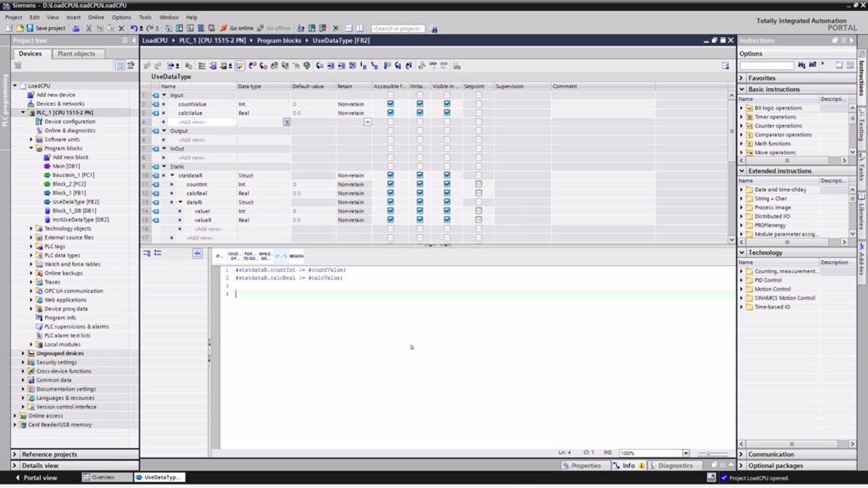
Task: Click the Save project toolbar icon
Action: 30,28
